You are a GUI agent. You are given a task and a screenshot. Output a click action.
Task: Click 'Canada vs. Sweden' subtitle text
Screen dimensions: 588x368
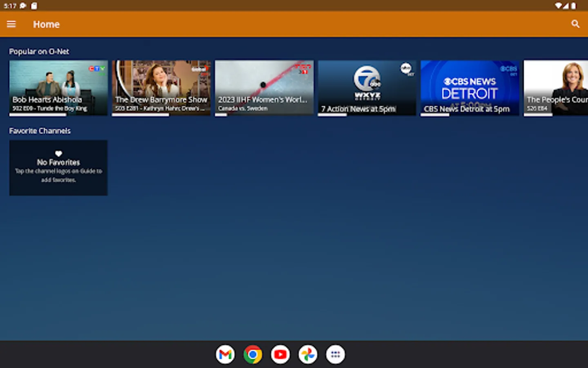tap(243, 108)
